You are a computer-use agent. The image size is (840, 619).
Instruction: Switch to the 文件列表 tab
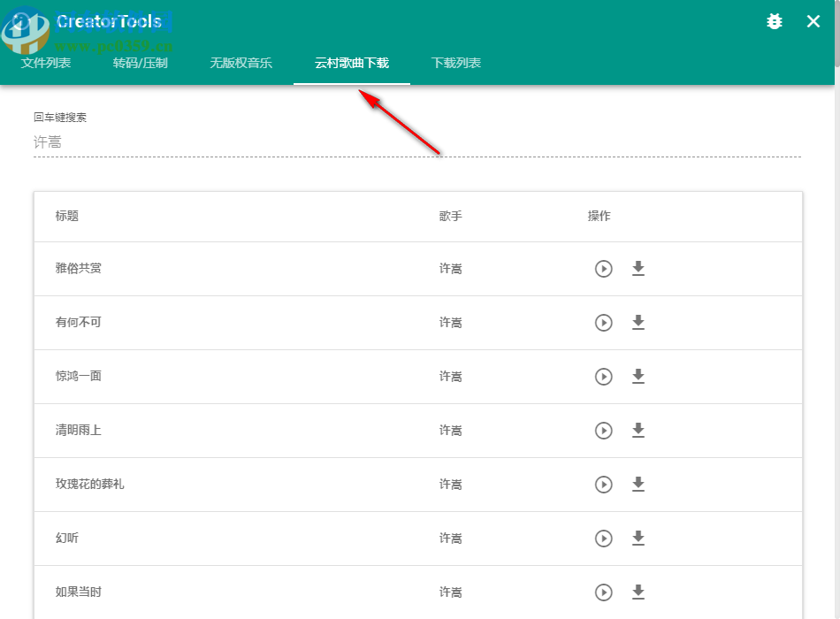click(x=46, y=63)
